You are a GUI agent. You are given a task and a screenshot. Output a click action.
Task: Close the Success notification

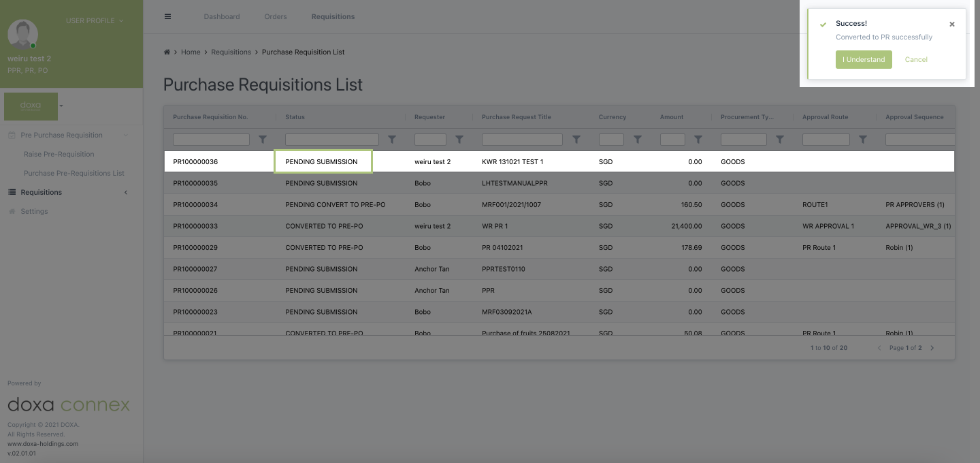click(x=952, y=25)
